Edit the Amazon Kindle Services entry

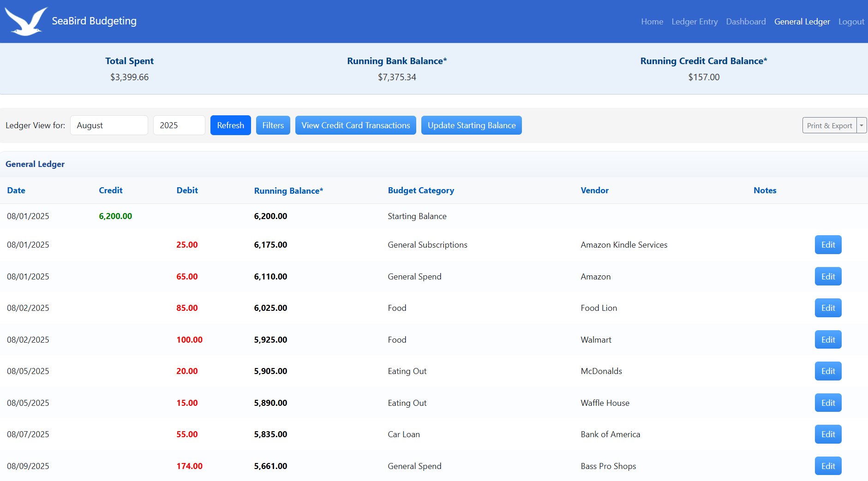tap(828, 245)
